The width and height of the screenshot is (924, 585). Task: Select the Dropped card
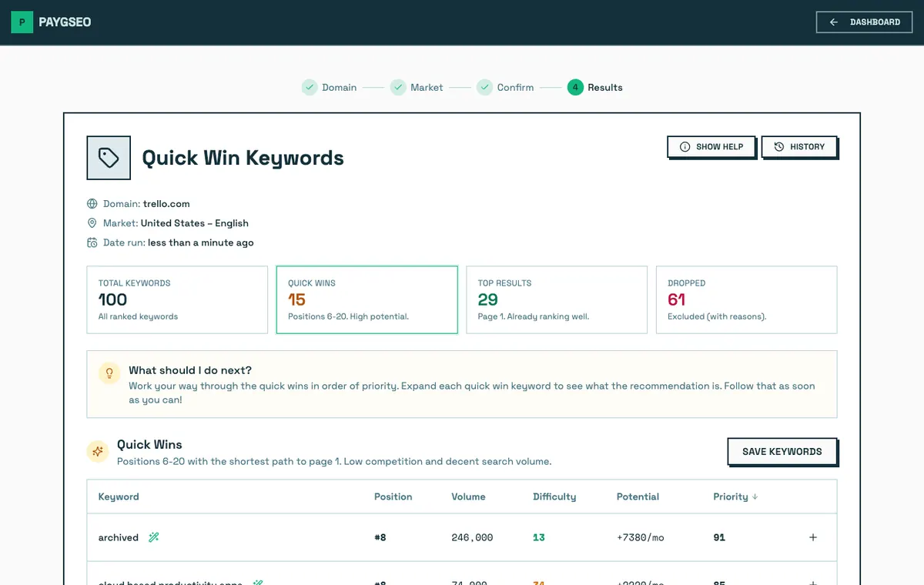point(746,300)
